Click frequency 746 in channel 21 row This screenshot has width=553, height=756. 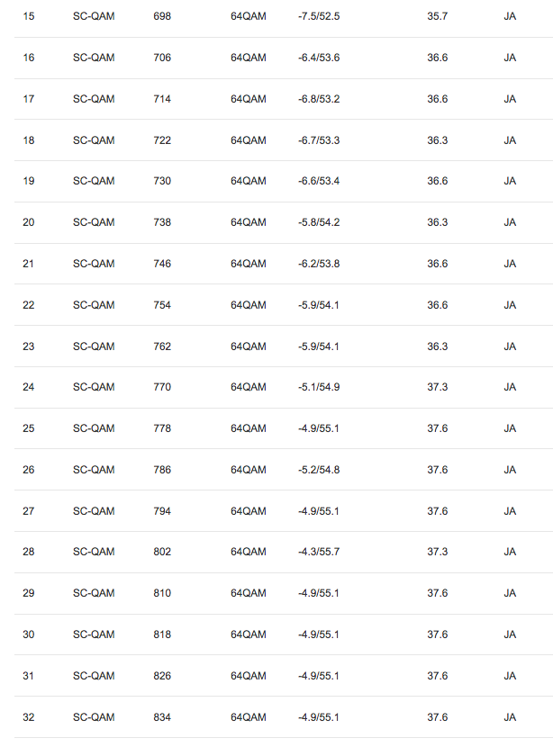(x=162, y=264)
